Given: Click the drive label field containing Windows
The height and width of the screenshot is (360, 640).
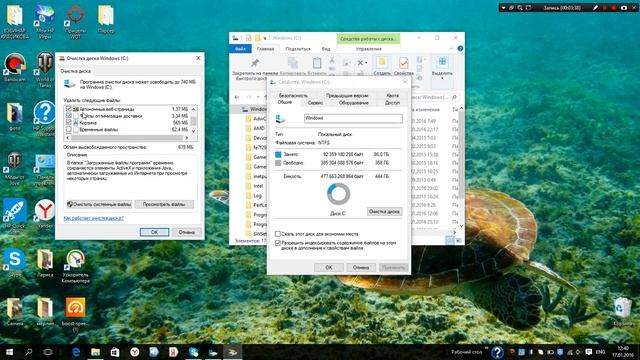Looking at the screenshot, I should (x=353, y=118).
